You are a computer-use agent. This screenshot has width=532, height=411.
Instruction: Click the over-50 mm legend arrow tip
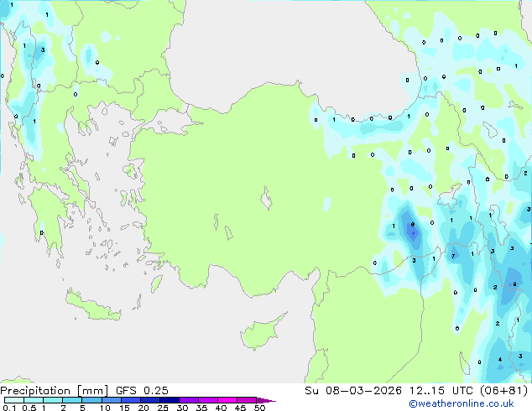click(x=266, y=400)
